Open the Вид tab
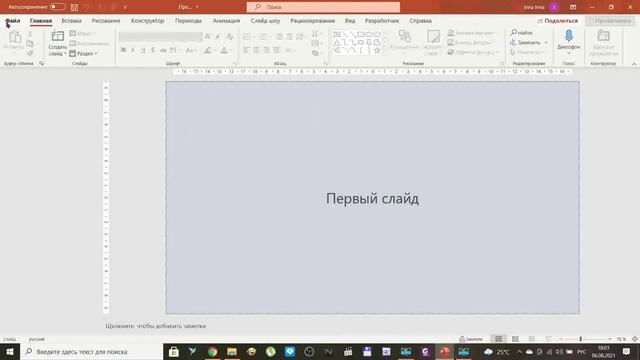The height and width of the screenshot is (360, 640). coord(350,21)
